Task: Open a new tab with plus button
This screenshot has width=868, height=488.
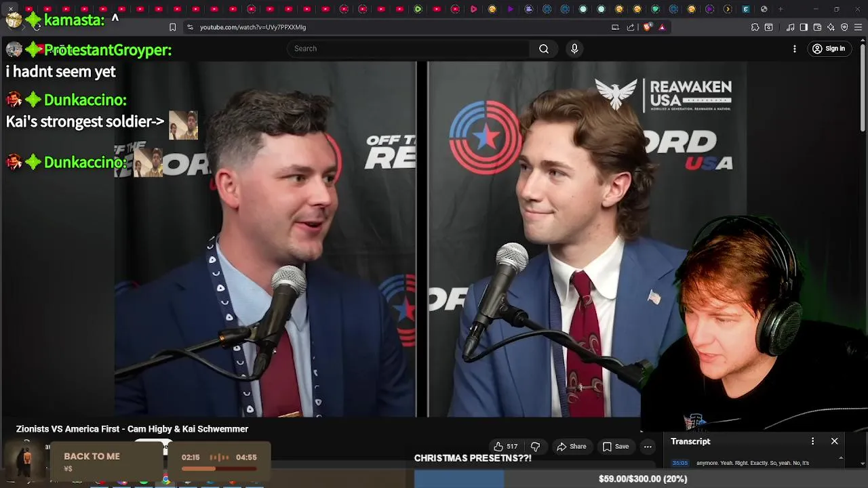Action: coord(781,9)
